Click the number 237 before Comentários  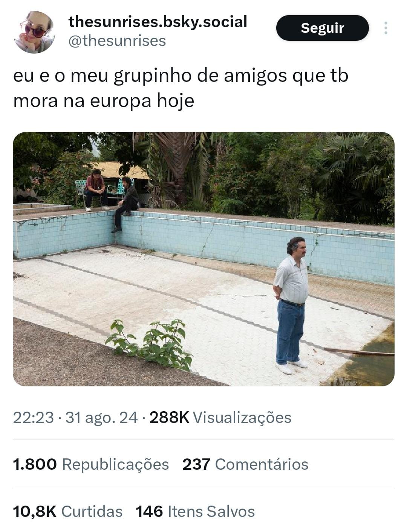pyautogui.click(x=196, y=464)
